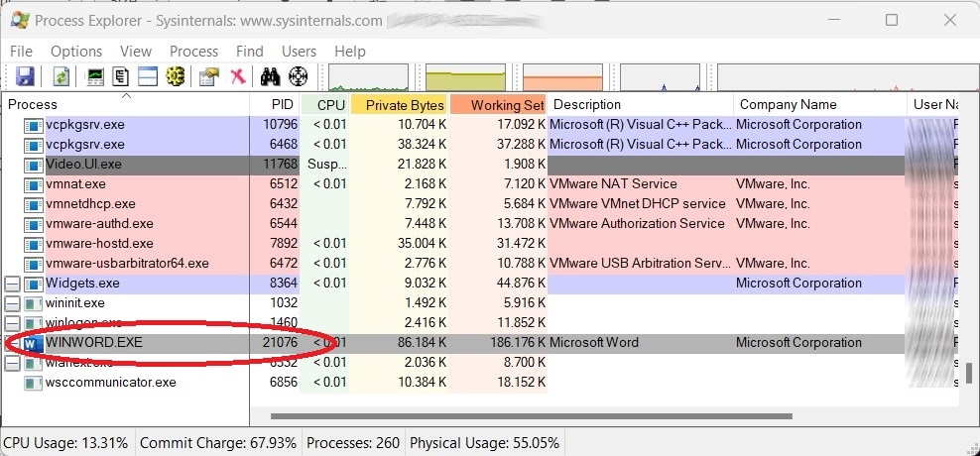Click the vertical scrollbar thumb
The width and height of the screenshot is (980, 456).
969,373
